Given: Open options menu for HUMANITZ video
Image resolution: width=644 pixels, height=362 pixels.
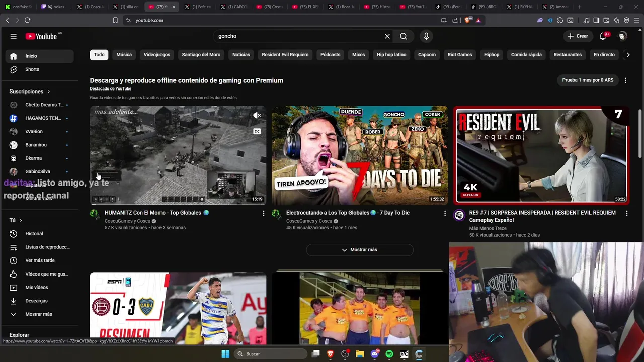Looking at the screenshot, I should pyautogui.click(x=263, y=213).
